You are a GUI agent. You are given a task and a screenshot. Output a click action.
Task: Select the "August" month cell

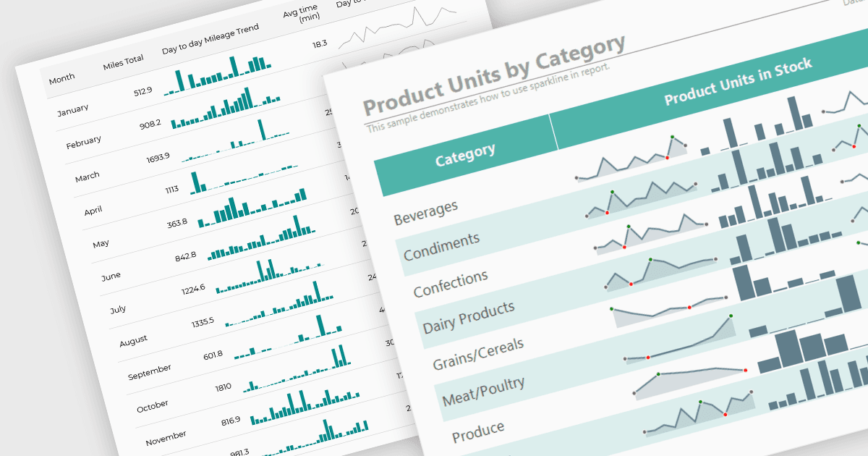(x=133, y=341)
